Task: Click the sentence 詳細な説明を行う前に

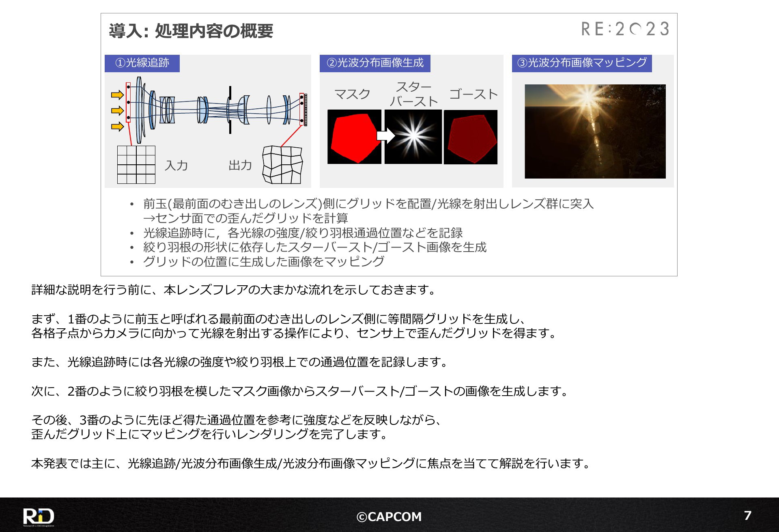Action: pyautogui.click(x=235, y=290)
